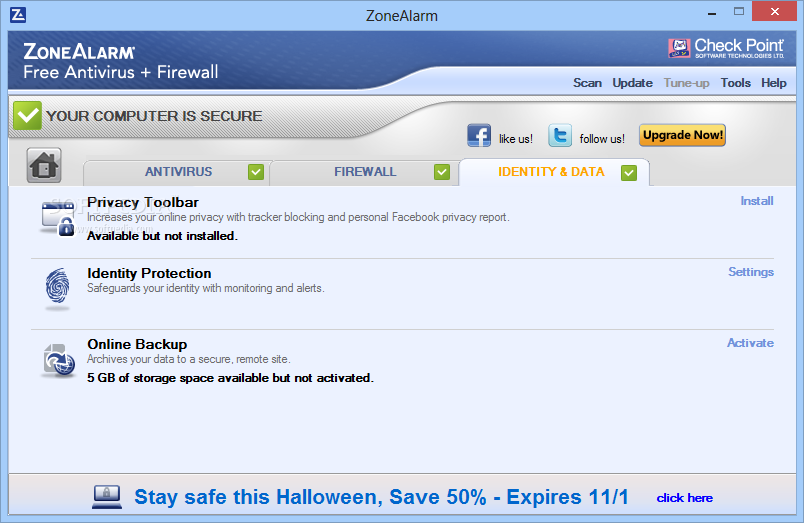804x523 pixels.
Task: Open the Scan menu
Action: coord(587,83)
